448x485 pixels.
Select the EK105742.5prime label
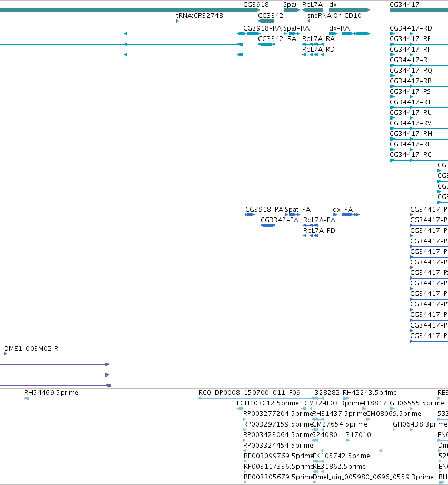click(x=341, y=456)
